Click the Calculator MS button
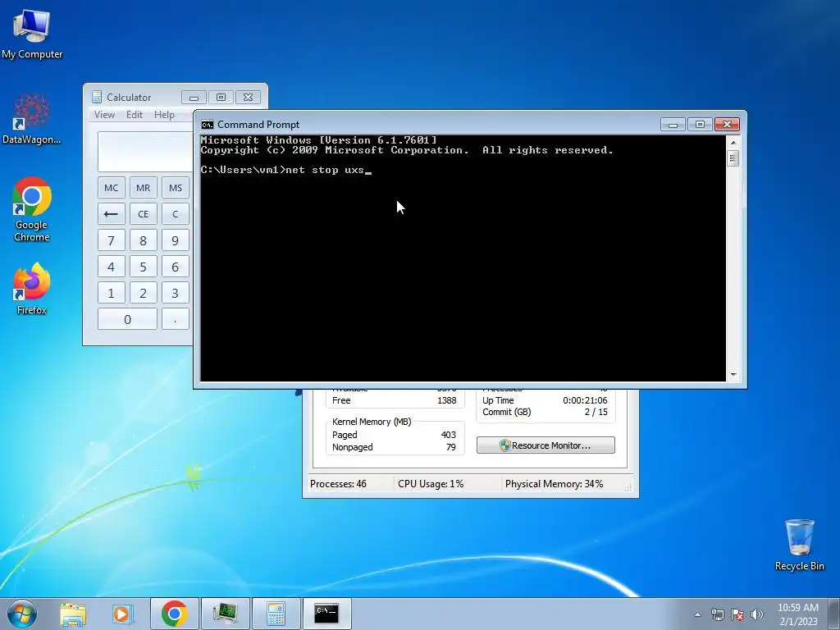Image resolution: width=840 pixels, height=630 pixels. click(176, 188)
